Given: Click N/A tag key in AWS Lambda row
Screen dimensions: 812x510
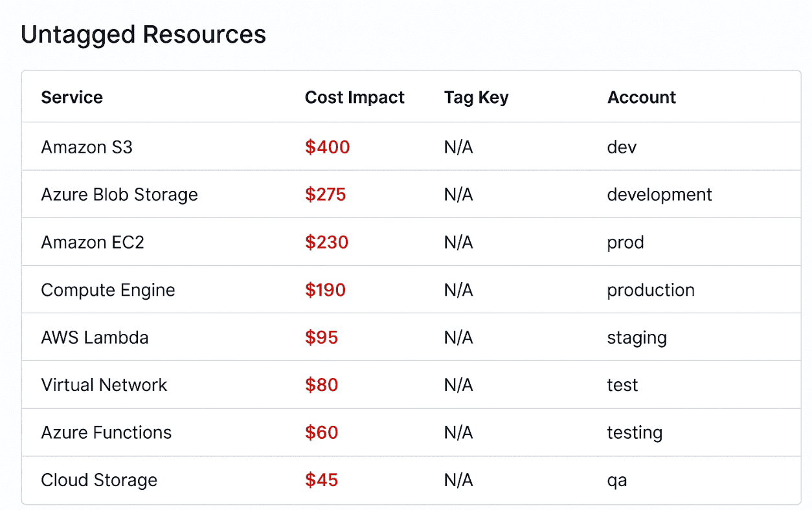Looking at the screenshot, I should point(458,337).
